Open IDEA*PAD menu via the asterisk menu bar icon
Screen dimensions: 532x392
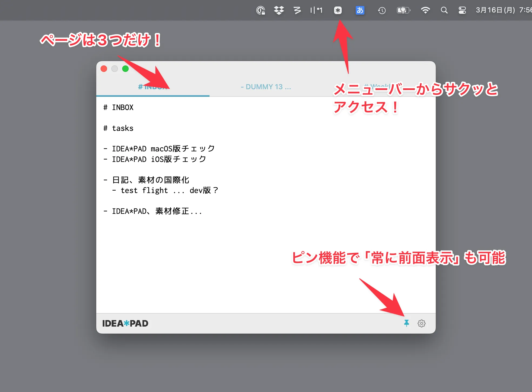(338, 10)
